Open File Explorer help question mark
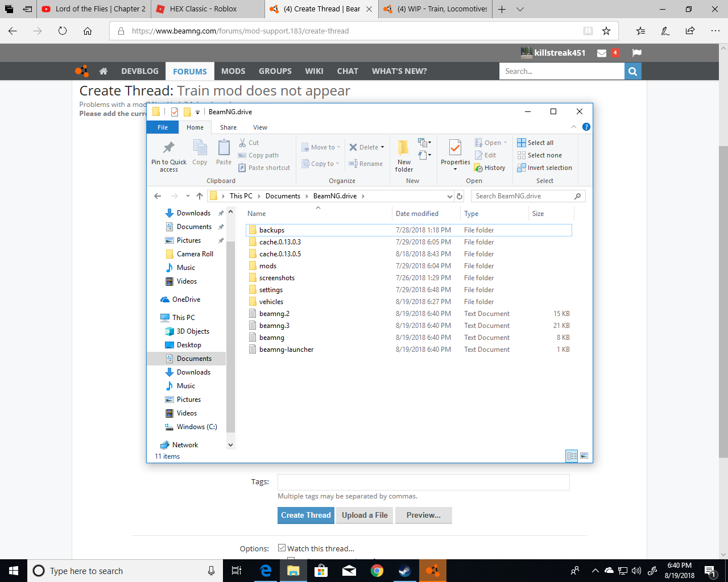Image resolution: width=728 pixels, height=582 pixels. point(586,127)
